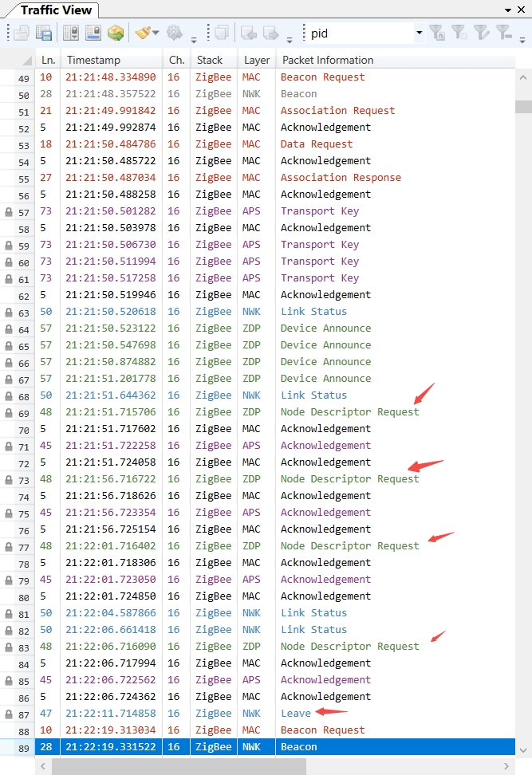Click the lock icon on row 73

(9, 480)
